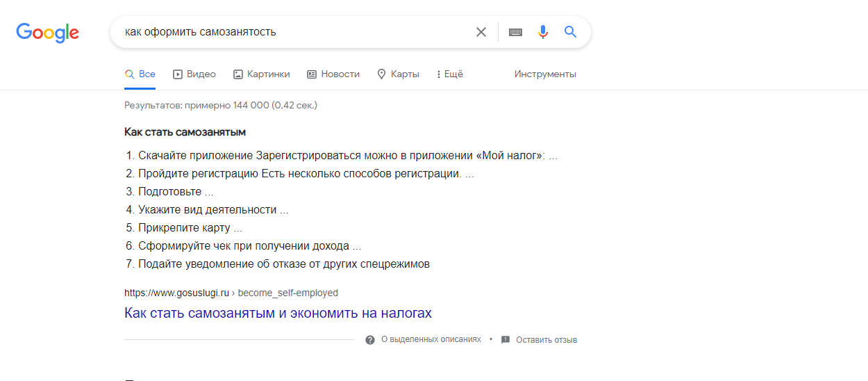This screenshot has width=868, height=381.
Task: Click the blue magnifying glass search icon
Action: (571, 32)
